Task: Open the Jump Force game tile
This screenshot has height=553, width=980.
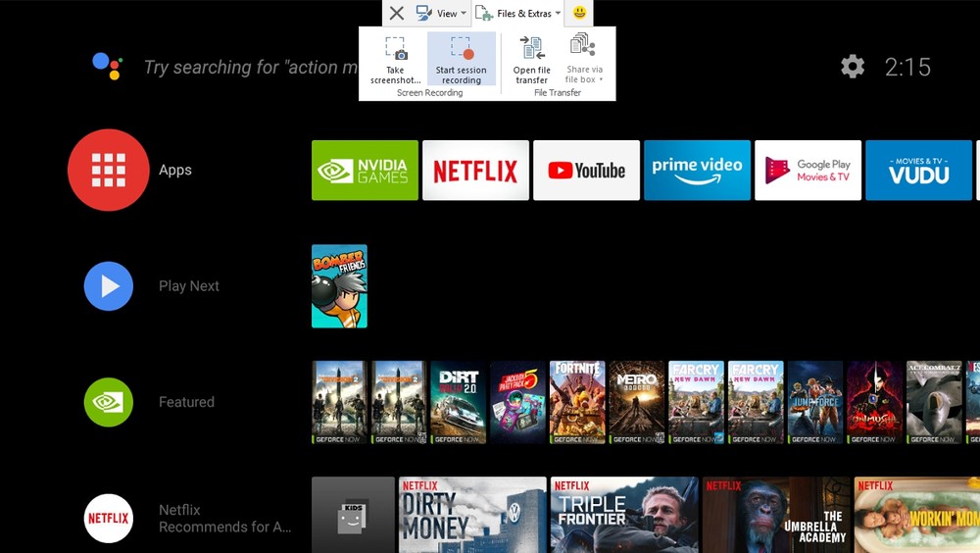Action: tap(815, 402)
